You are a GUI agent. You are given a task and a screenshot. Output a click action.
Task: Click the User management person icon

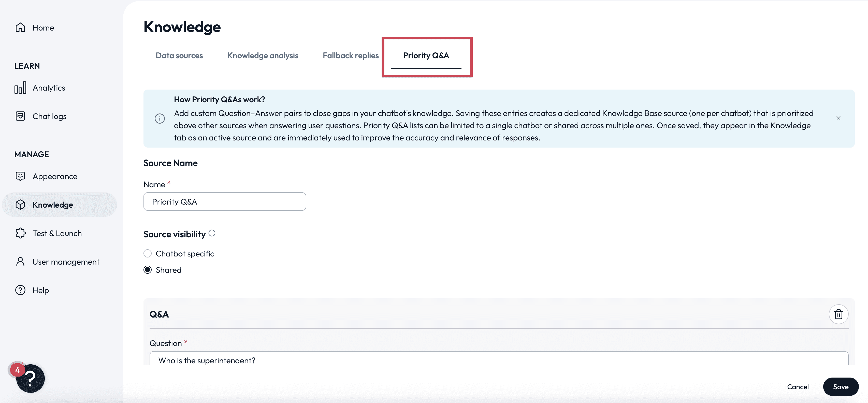20,262
